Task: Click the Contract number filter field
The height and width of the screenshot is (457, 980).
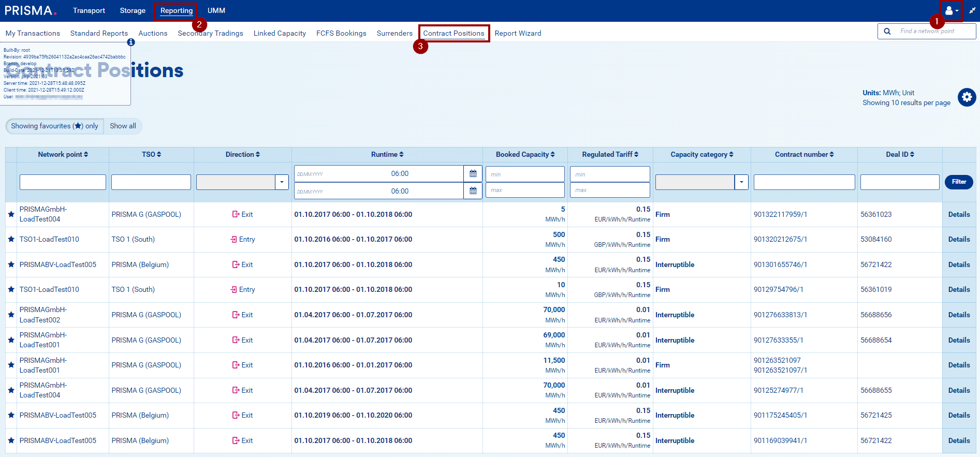Action: pyautogui.click(x=804, y=182)
